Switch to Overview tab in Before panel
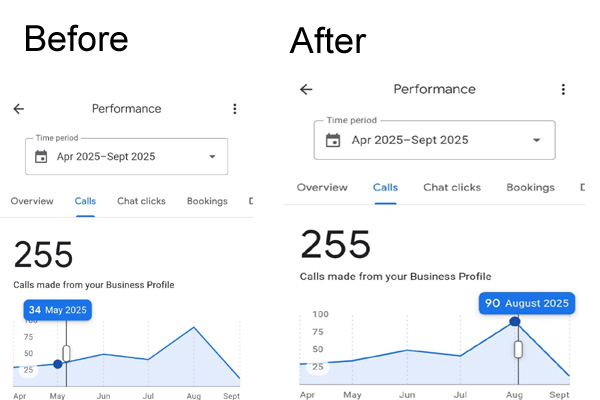Image resolution: width=600 pixels, height=400 pixels. coord(32,201)
